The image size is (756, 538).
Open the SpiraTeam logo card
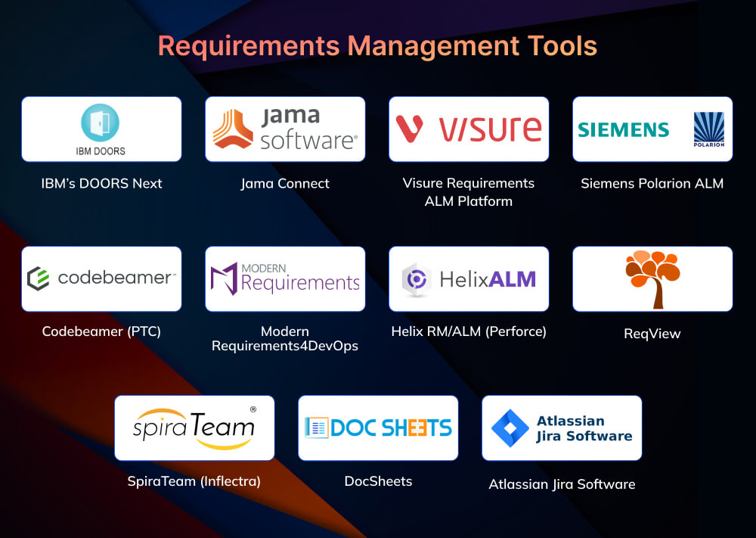click(x=194, y=428)
